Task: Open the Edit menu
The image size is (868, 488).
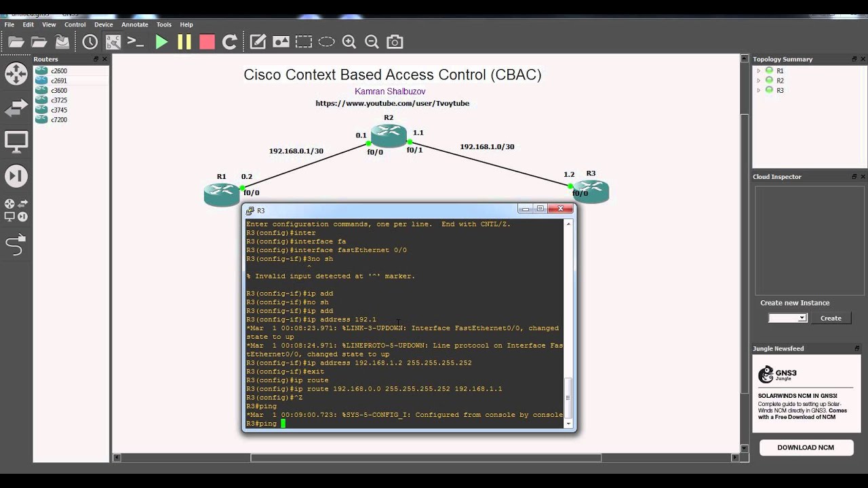Action: (28, 24)
